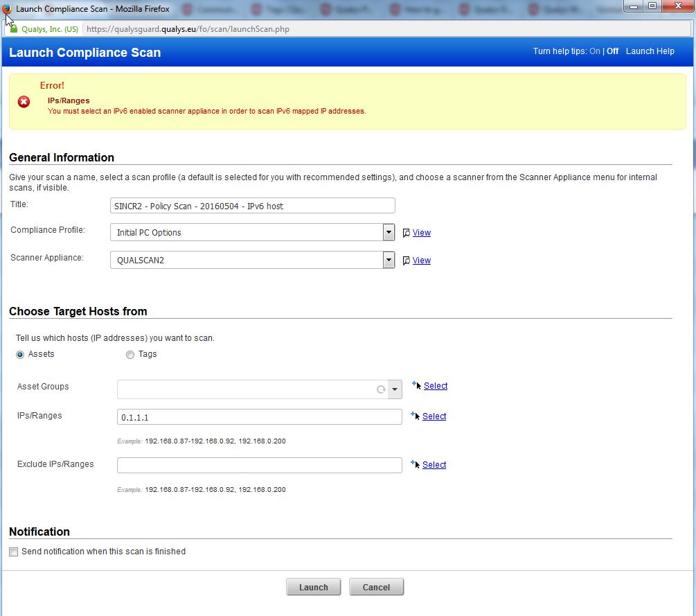The image size is (696, 616).
Task: Enable send notification when scan finished
Action: click(14, 552)
